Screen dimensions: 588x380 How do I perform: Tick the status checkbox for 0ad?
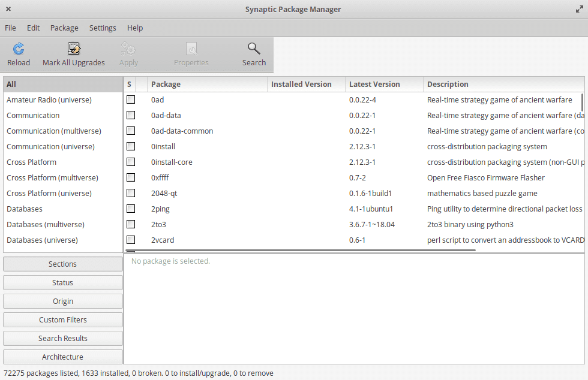tap(131, 99)
